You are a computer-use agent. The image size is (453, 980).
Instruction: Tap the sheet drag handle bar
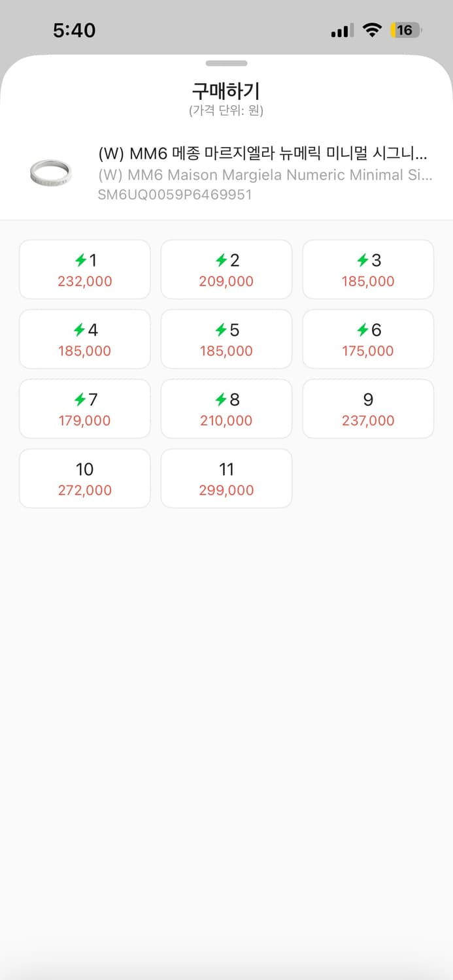tap(226, 63)
